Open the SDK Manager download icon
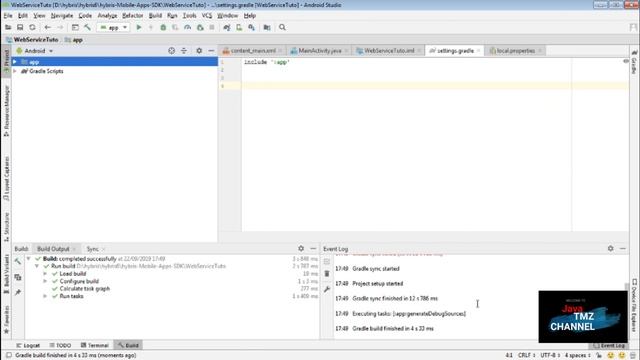 coord(251,27)
